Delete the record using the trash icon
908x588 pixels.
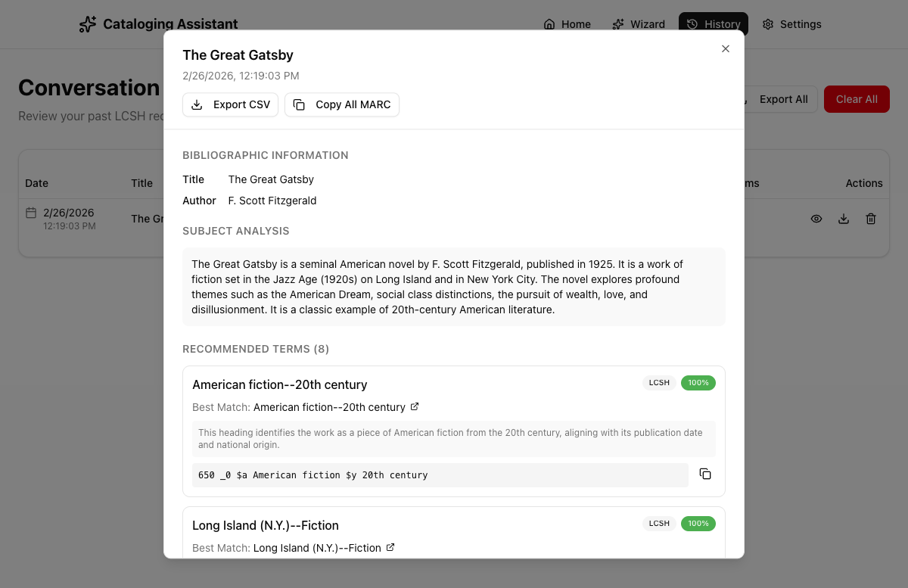point(871,219)
